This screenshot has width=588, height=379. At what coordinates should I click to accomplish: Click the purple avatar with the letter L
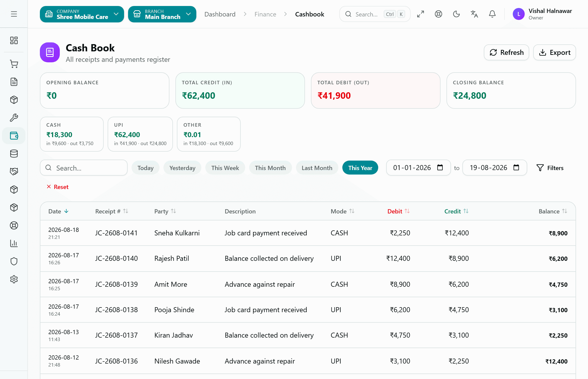(519, 14)
